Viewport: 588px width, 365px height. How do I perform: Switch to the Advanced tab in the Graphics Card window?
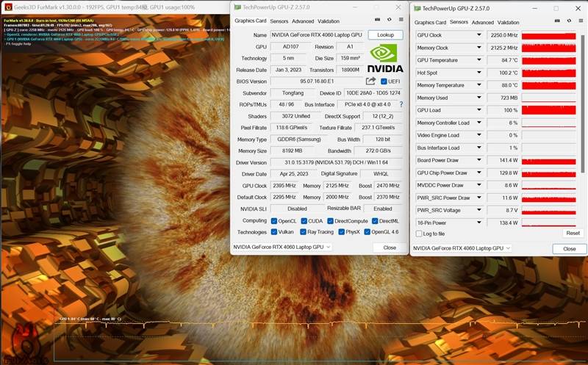[x=302, y=21]
